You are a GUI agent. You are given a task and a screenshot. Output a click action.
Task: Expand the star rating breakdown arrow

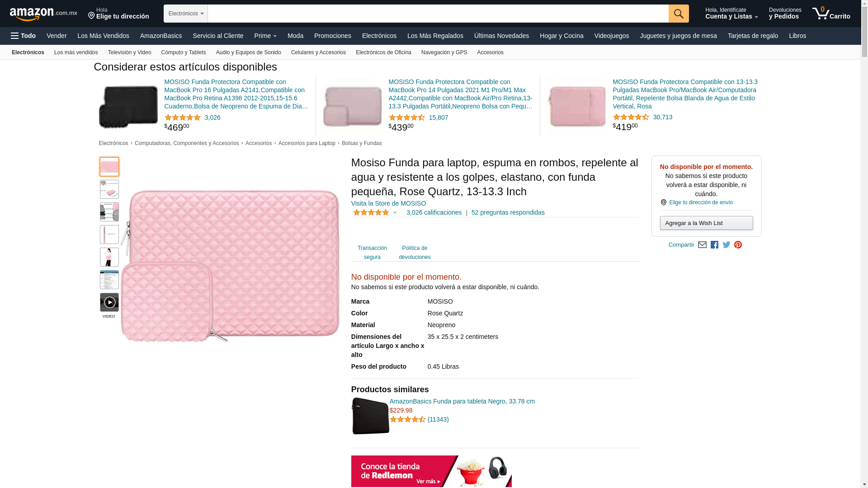pos(395,212)
